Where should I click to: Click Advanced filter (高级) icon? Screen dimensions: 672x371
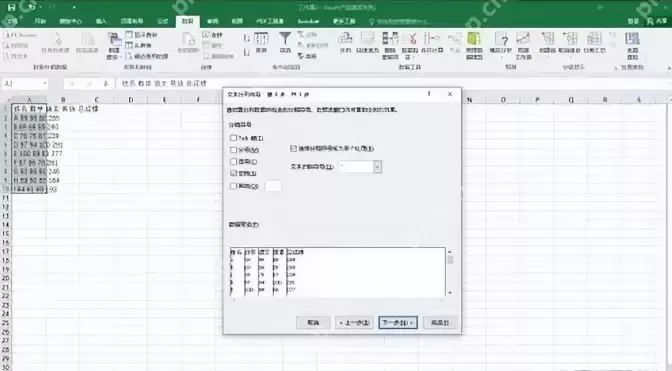[307, 56]
